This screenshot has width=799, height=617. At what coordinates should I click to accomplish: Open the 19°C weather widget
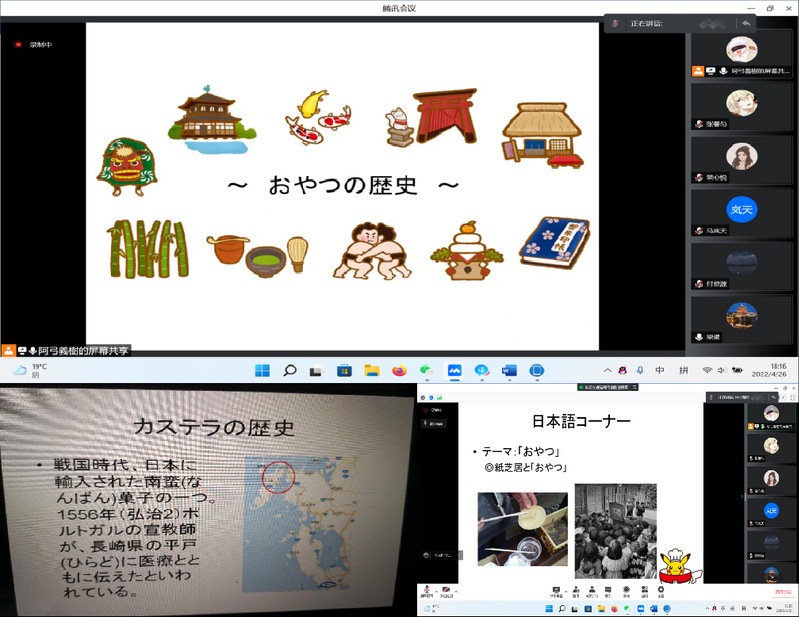[x=30, y=371]
